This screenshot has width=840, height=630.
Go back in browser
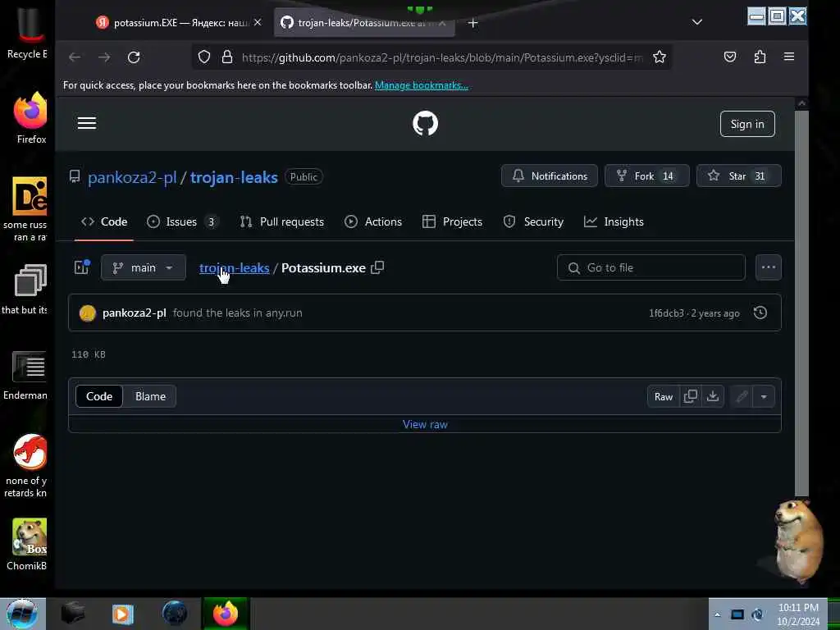coord(75,57)
